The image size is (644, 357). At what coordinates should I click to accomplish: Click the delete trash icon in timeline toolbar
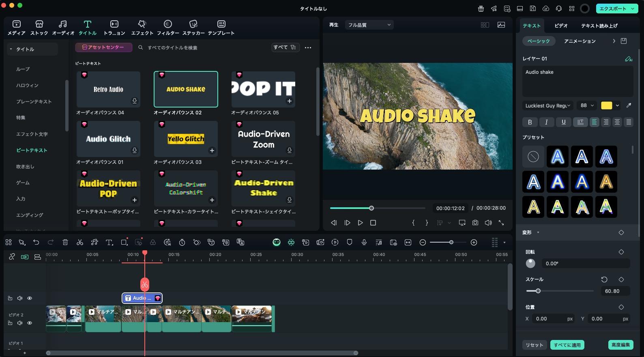pos(65,242)
